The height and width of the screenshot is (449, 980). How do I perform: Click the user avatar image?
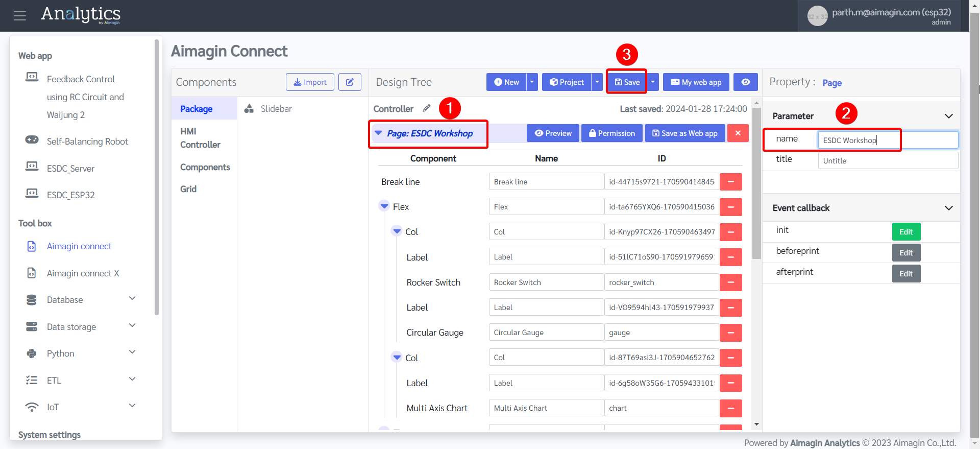click(x=817, y=16)
